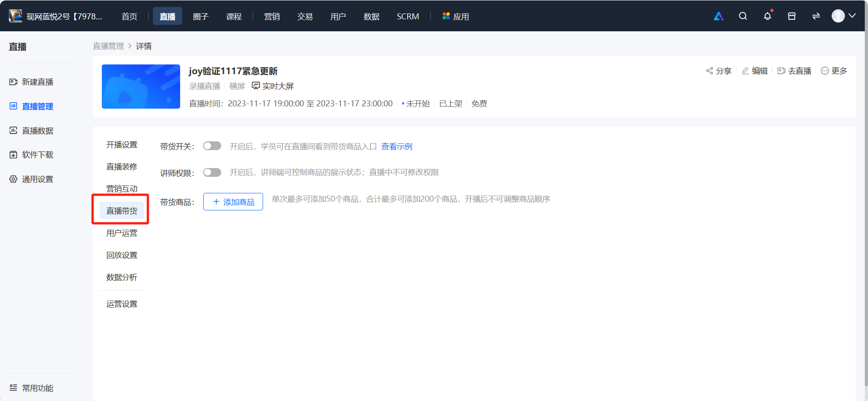The width and height of the screenshot is (868, 401).
Task: Switch to SCRM in top navigation
Action: coord(408,17)
